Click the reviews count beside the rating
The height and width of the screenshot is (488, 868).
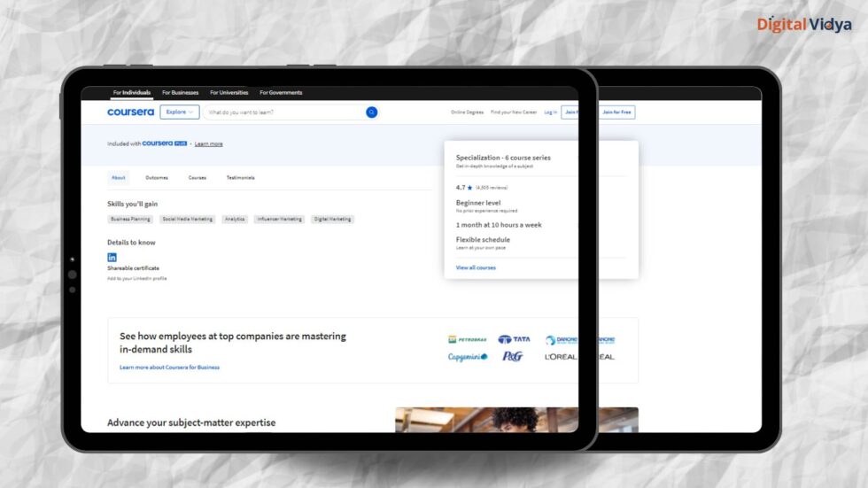pos(492,188)
